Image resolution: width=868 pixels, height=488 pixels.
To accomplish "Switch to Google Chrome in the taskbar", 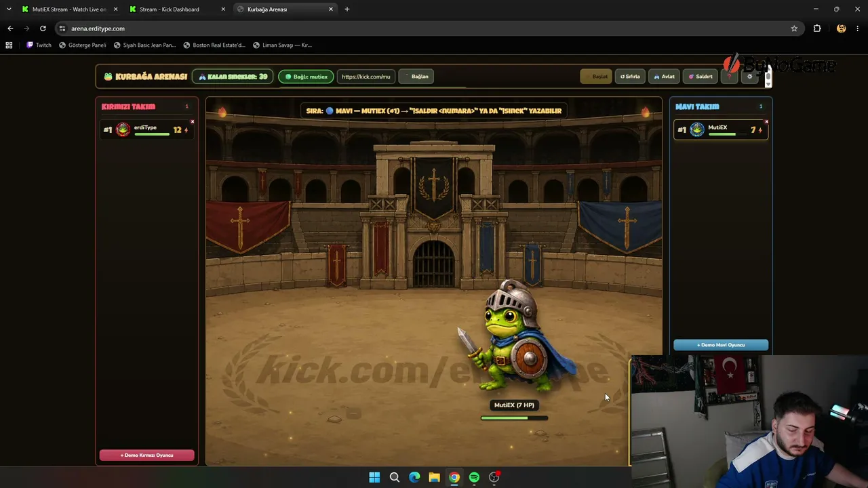I will (454, 477).
